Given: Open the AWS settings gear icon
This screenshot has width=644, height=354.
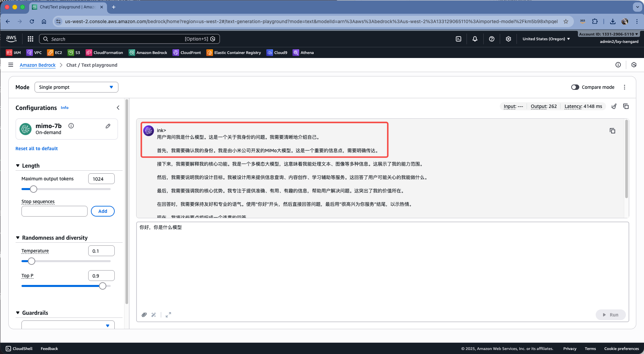Looking at the screenshot, I should point(508,39).
